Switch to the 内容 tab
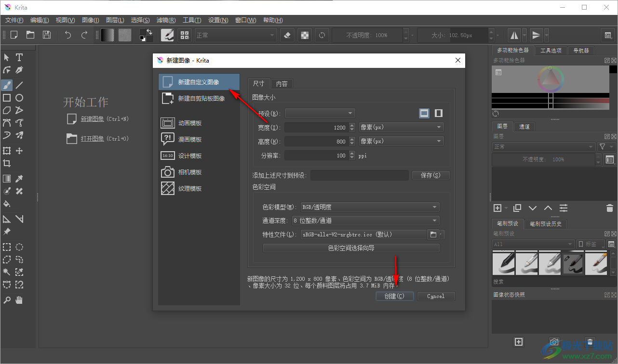 (282, 83)
